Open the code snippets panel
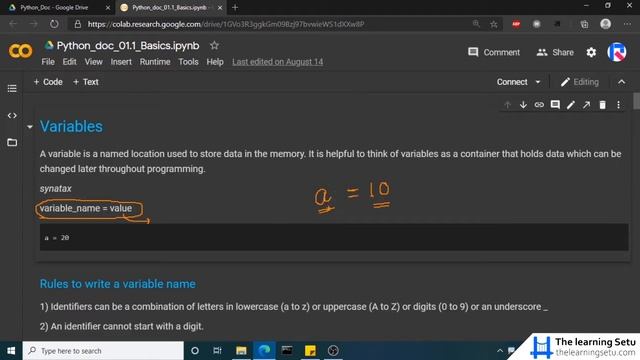This screenshot has height=360, width=640. 12,116
